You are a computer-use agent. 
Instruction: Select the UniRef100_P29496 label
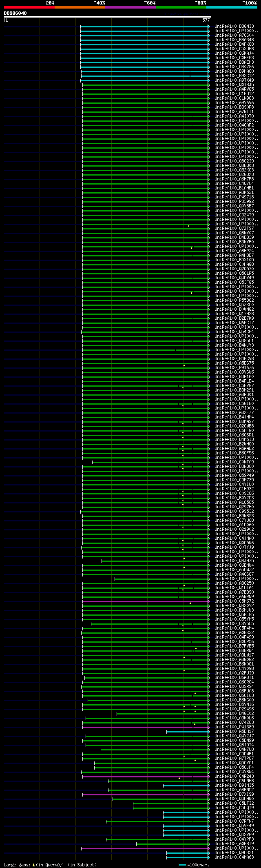coord(234,709)
